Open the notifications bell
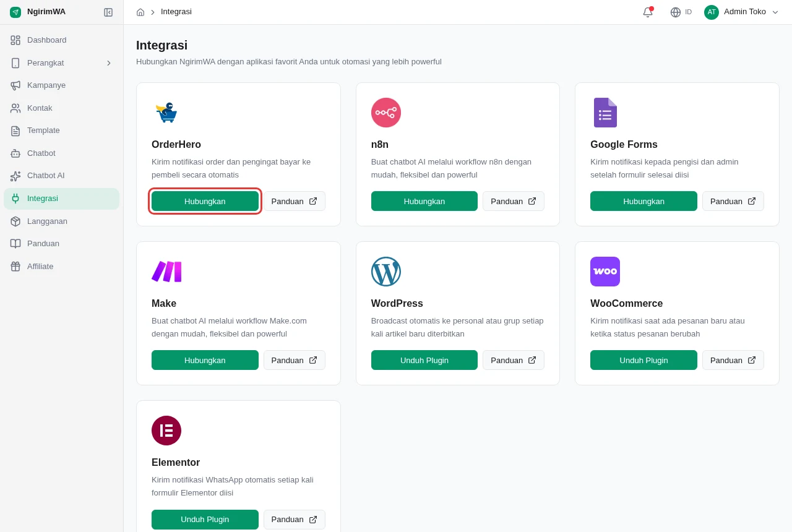Viewport: 792px width, 532px height. point(648,12)
